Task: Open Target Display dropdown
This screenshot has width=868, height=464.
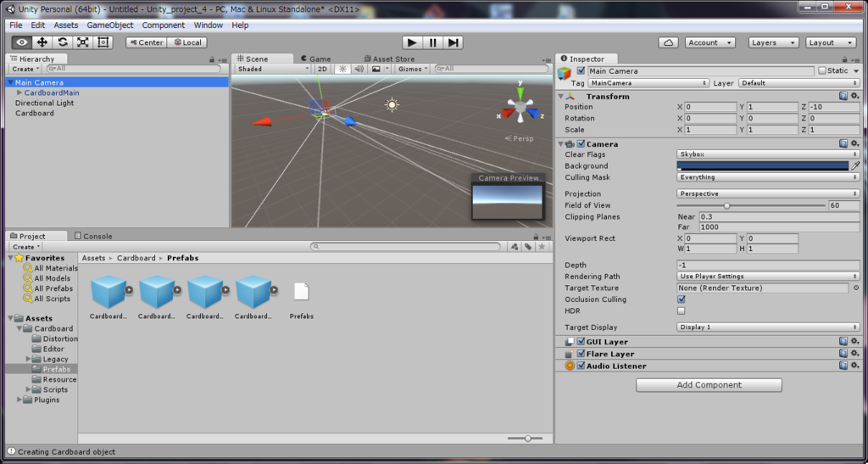Action: 768,327
